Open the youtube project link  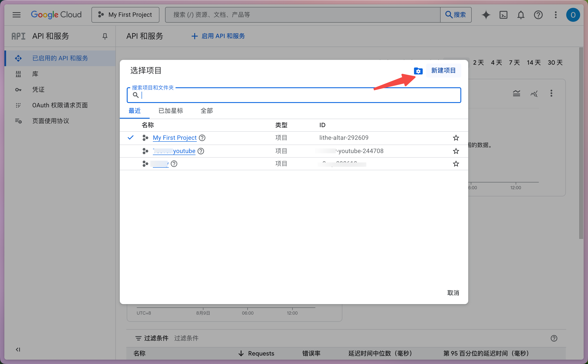point(184,151)
